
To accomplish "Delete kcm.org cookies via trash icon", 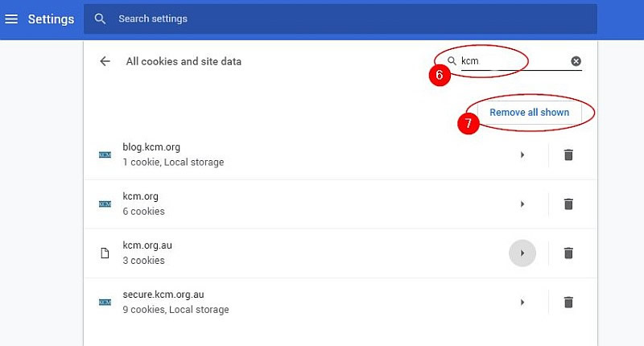I will click(568, 204).
